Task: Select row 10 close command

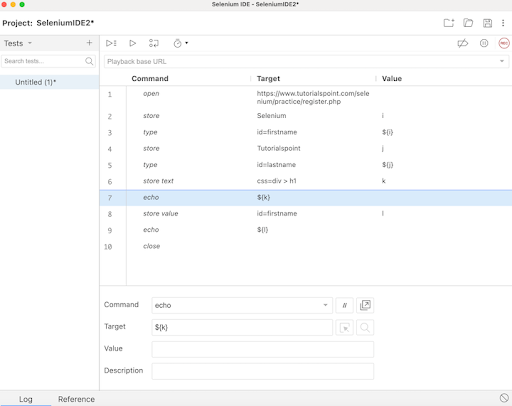Action: tap(306, 247)
